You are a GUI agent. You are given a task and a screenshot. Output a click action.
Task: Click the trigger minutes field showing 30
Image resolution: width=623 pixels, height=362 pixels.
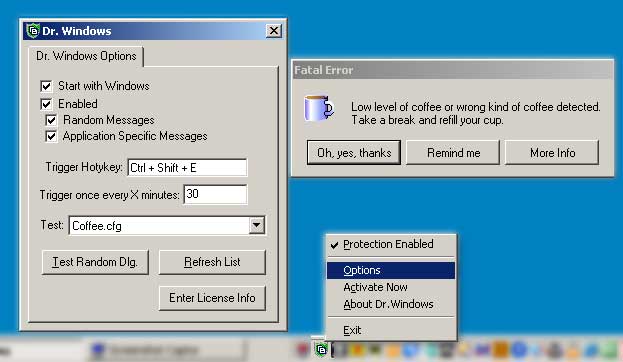[x=215, y=194]
